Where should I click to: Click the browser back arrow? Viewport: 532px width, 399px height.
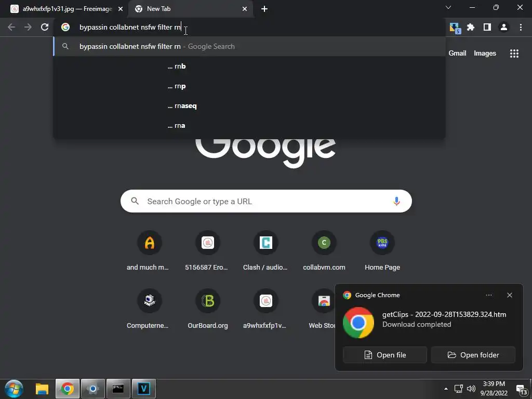[11, 27]
